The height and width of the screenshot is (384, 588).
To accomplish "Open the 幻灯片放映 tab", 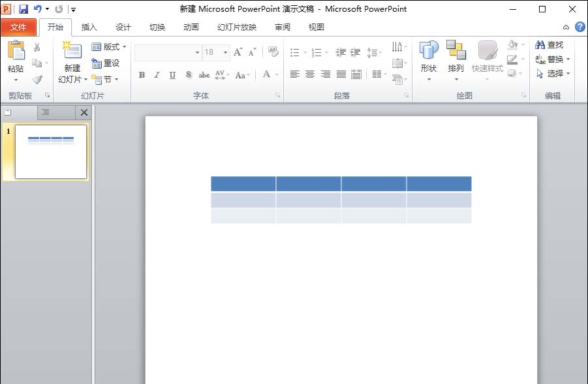I will (237, 27).
